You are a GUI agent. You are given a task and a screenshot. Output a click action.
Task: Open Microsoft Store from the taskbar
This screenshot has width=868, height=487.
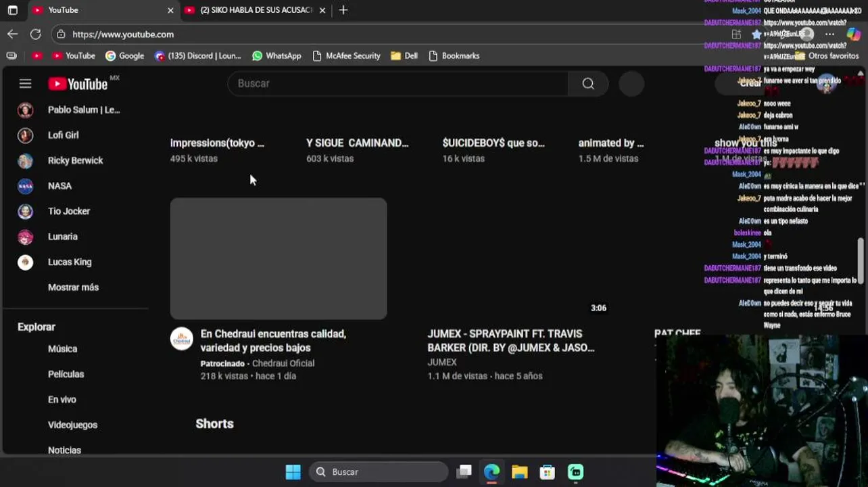point(547,472)
